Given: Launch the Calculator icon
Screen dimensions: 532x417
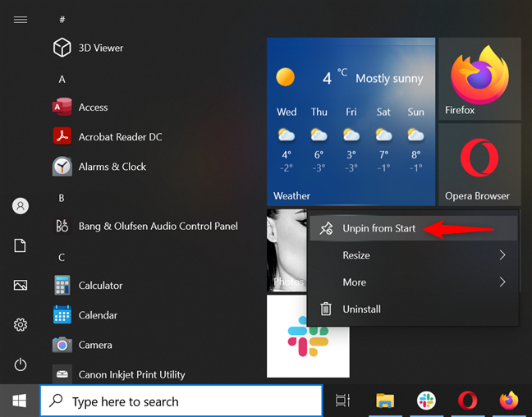Looking at the screenshot, I should 62,285.
